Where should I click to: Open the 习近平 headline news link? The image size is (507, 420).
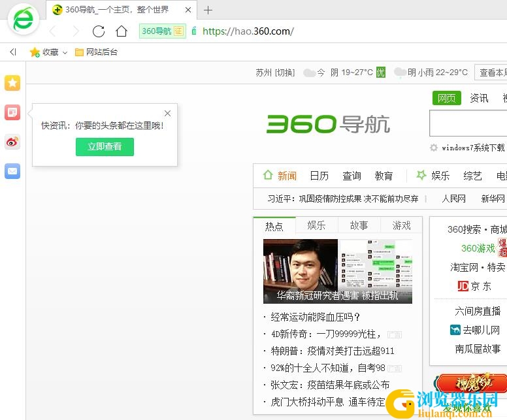point(343,199)
